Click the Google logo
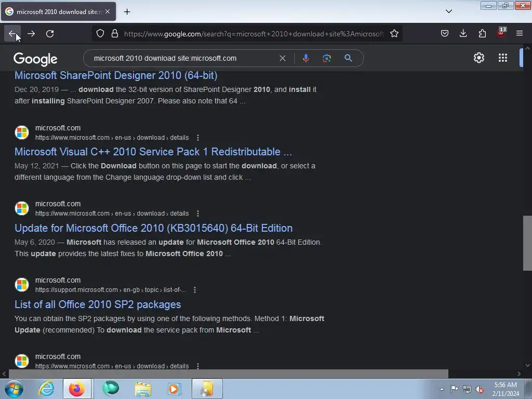The image size is (532, 399). 35,59
